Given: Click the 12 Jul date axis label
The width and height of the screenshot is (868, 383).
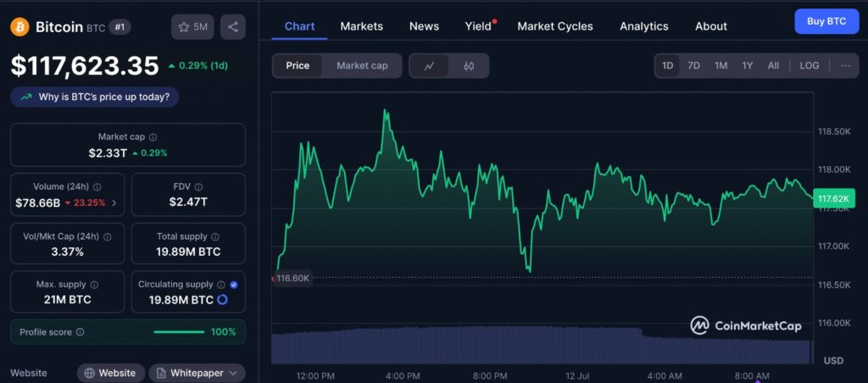Looking at the screenshot, I should coord(576,376).
